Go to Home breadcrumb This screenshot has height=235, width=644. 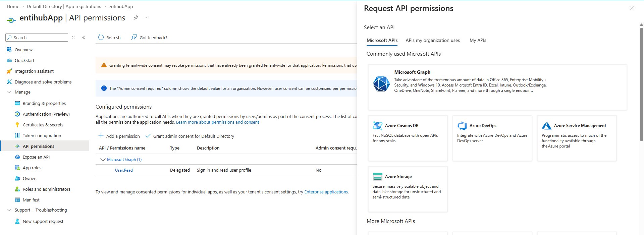[x=13, y=6]
